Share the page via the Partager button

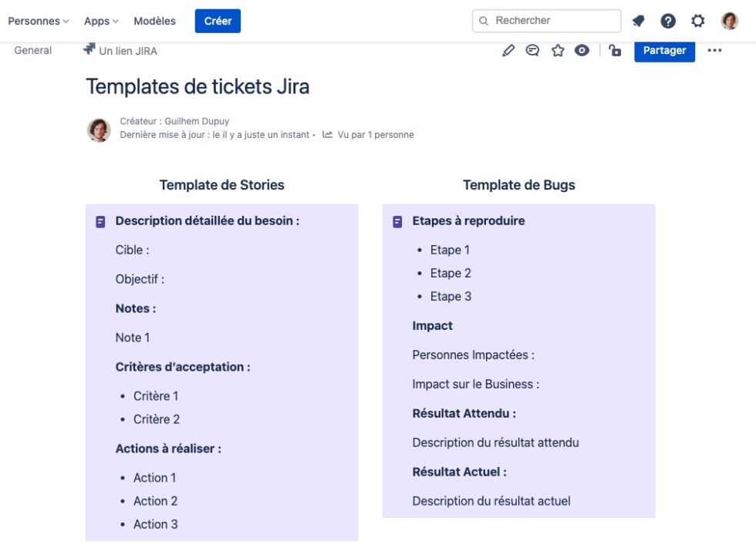click(664, 50)
